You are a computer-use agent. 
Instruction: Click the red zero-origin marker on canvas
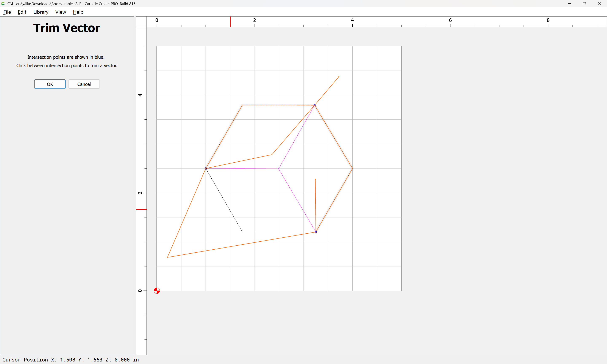click(x=157, y=291)
